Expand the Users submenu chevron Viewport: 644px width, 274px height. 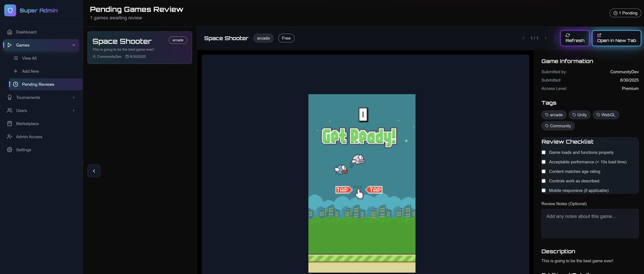point(74,111)
